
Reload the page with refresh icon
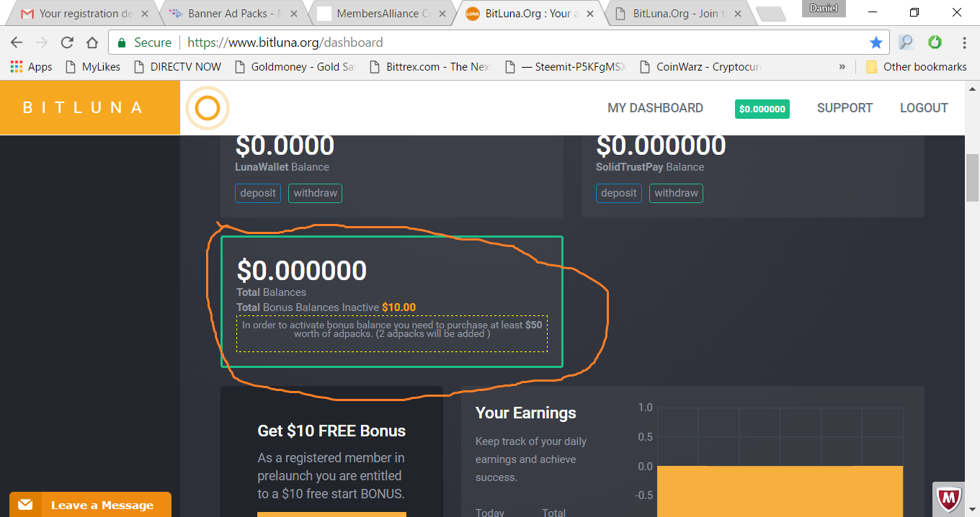click(x=67, y=42)
